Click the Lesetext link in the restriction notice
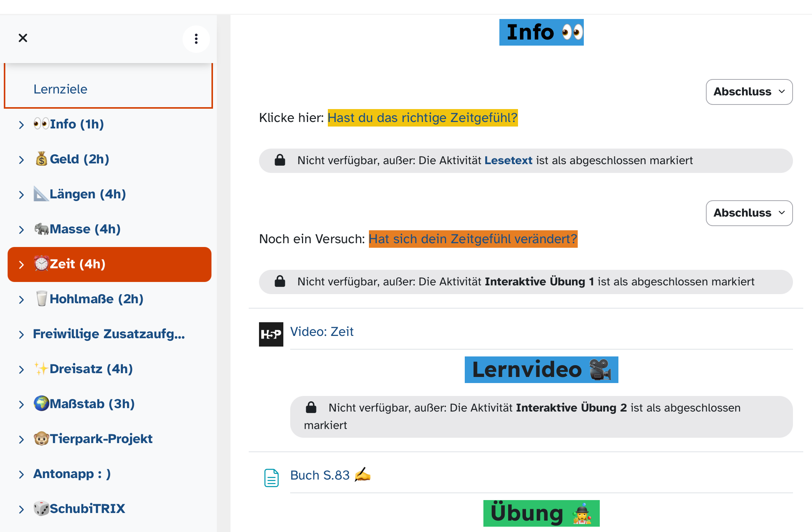The height and width of the screenshot is (532, 812). click(x=508, y=160)
